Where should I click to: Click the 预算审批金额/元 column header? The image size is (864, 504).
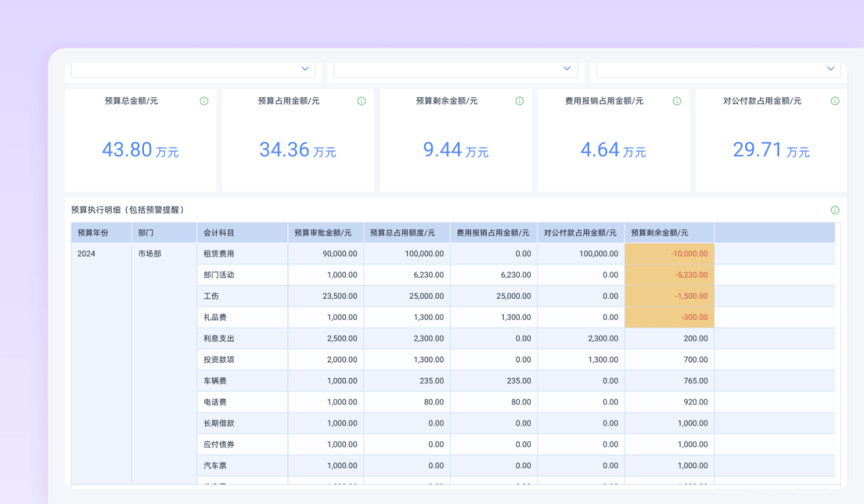pos(325,233)
